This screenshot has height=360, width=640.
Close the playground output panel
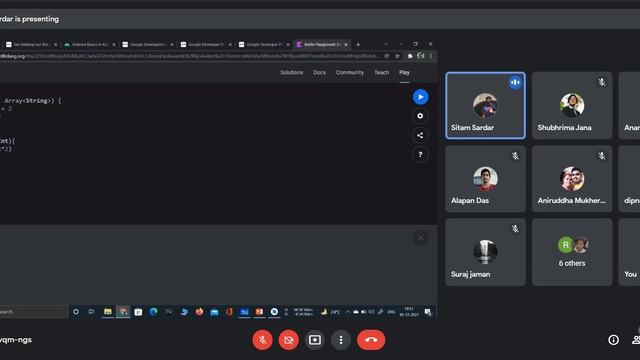[420, 238]
